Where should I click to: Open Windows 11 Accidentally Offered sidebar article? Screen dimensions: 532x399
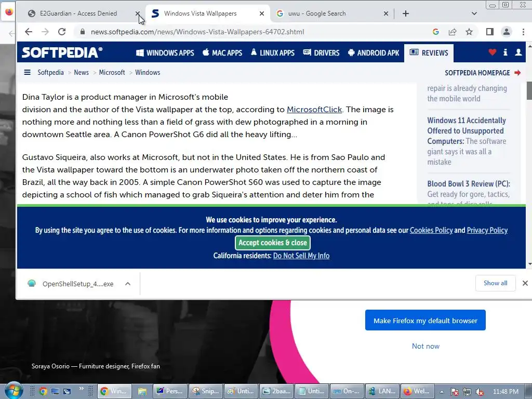(x=467, y=130)
